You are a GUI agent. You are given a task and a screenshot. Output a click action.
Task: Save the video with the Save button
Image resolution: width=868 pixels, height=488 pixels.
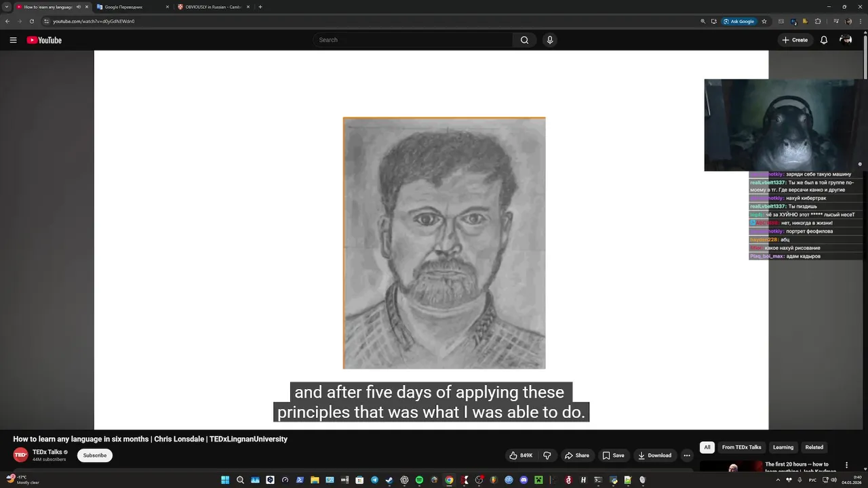pos(613,455)
